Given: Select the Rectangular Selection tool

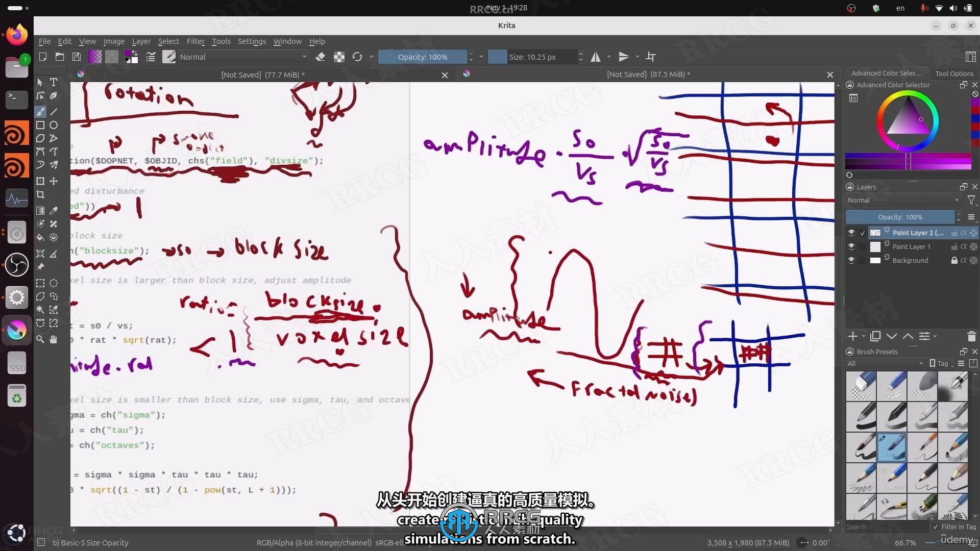Looking at the screenshot, I should pos(40,283).
